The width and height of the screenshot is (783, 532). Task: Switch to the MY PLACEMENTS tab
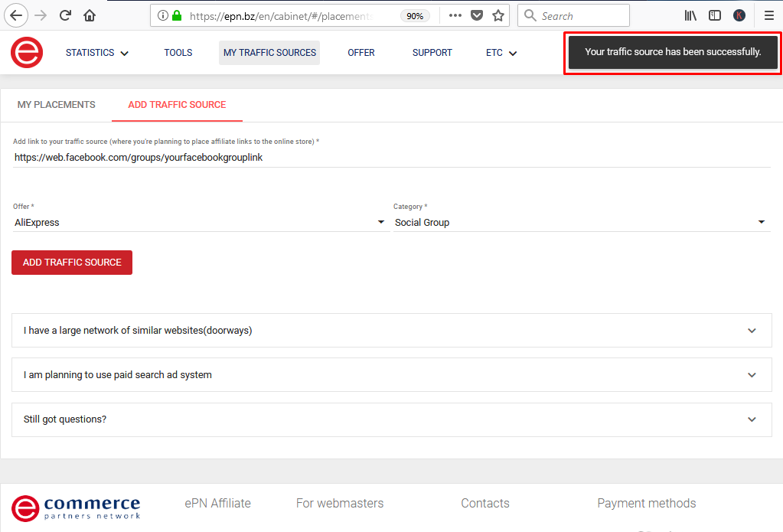(x=56, y=104)
